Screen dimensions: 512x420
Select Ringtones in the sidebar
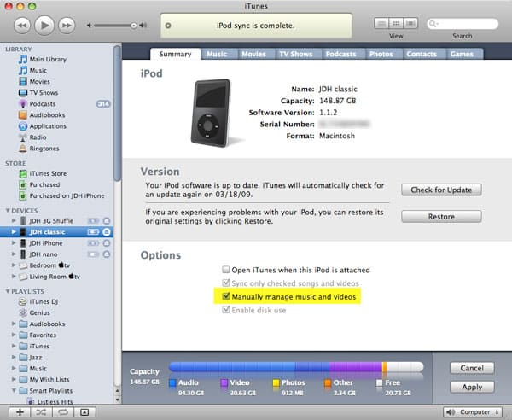(x=44, y=148)
